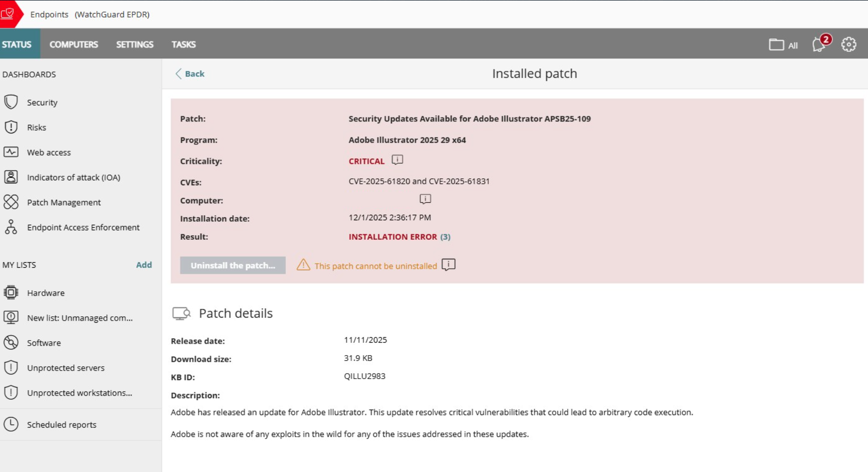Screen dimensions: 868x472
Task: Open the Security dashboard shield icon
Action: [11, 102]
